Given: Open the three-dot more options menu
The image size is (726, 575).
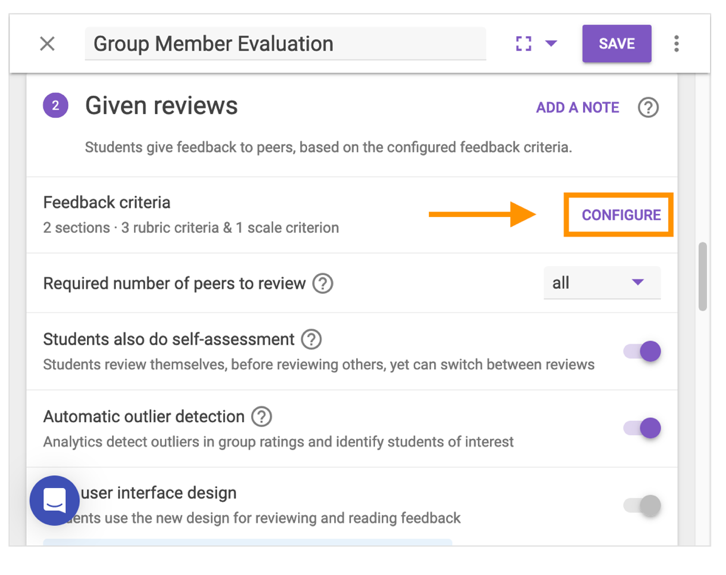Looking at the screenshot, I should [677, 44].
